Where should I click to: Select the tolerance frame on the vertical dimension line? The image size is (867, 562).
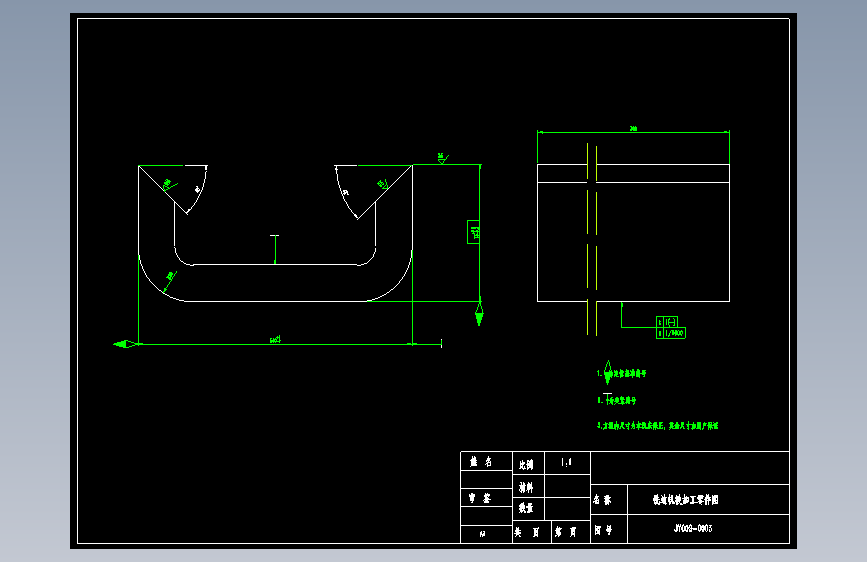pos(473,232)
